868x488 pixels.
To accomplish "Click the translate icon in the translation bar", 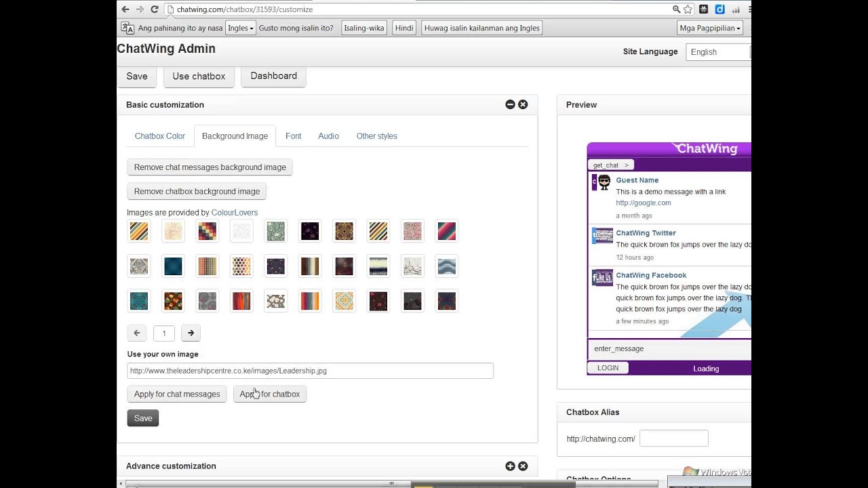I will pyautogui.click(x=127, y=28).
